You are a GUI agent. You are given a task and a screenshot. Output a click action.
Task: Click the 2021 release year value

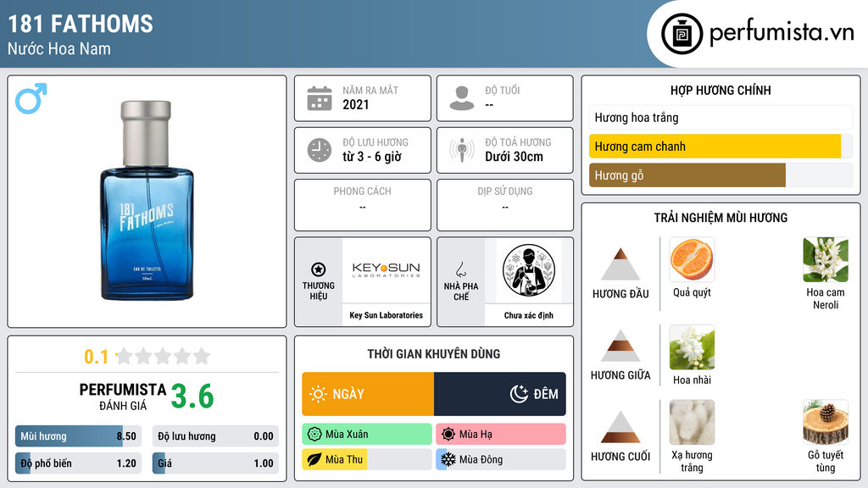[x=355, y=104]
